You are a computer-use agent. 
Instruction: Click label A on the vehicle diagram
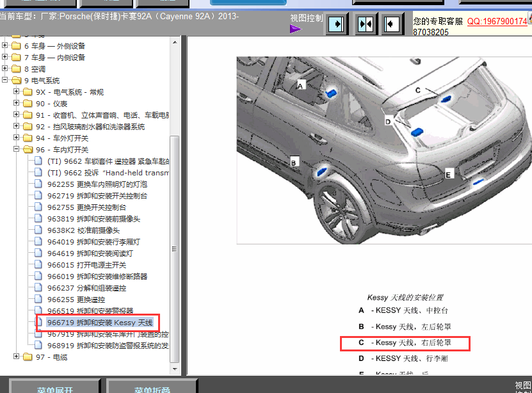tap(301, 85)
